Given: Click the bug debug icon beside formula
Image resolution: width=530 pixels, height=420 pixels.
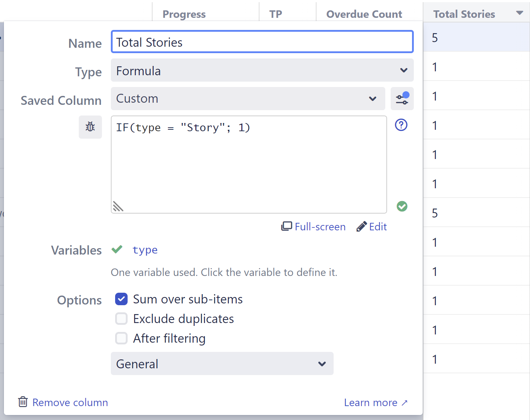Looking at the screenshot, I should click(x=90, y=127).
